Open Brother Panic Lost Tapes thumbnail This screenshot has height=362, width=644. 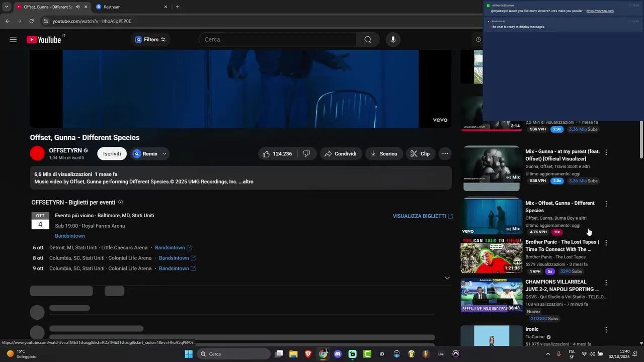click(492, 256)
